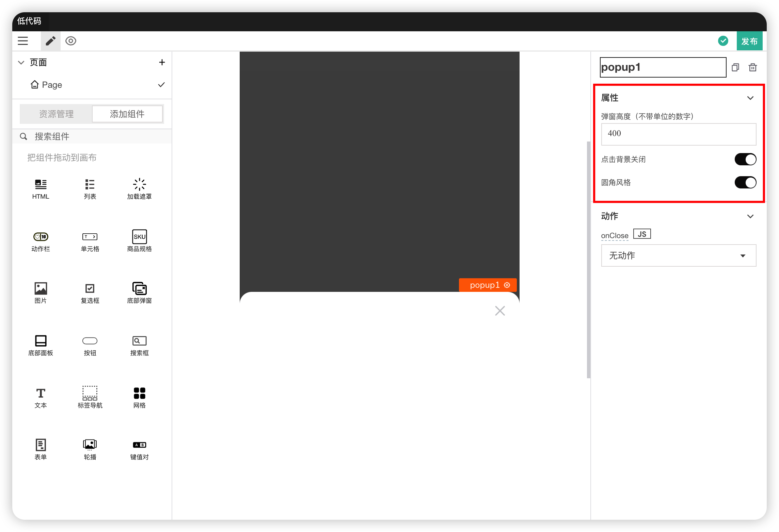
Task: Switch to preview mode eye icon
Action: click(70, 41)
